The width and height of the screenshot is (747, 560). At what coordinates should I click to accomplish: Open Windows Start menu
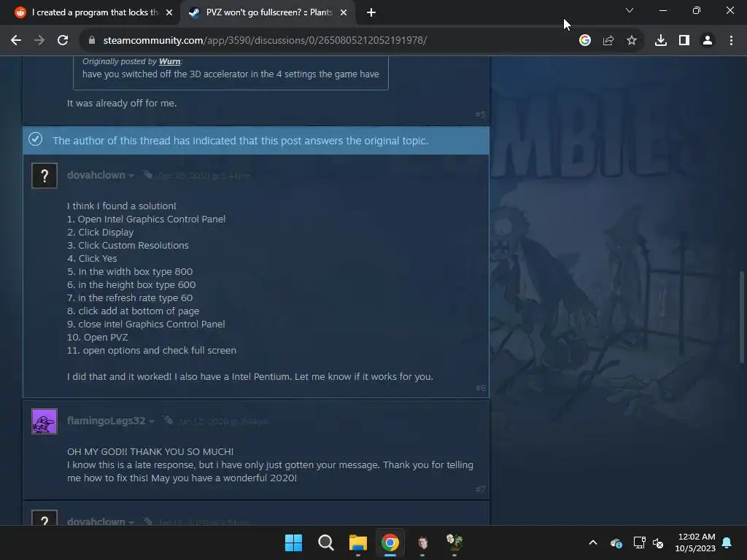click(293, 542)
